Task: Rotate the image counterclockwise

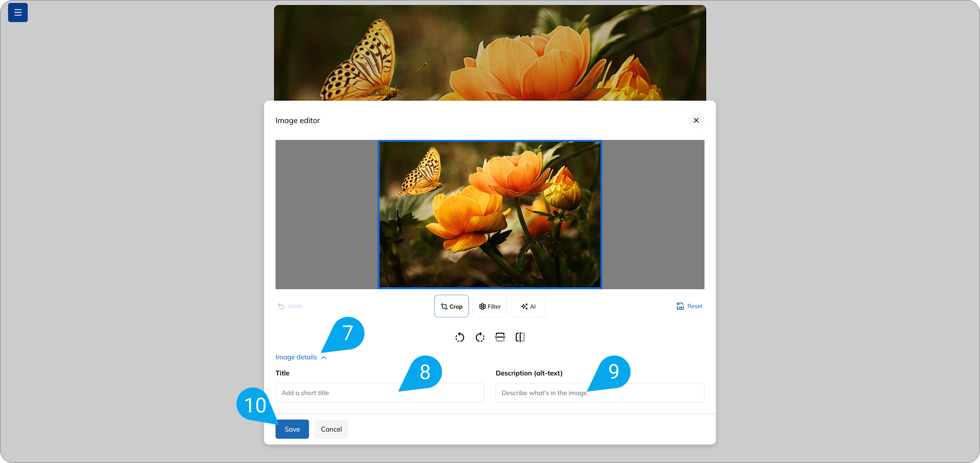Action: coord(460,337)
